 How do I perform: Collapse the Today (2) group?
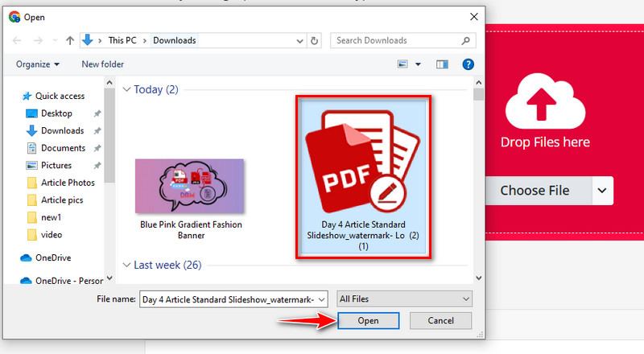click(126, 89)
